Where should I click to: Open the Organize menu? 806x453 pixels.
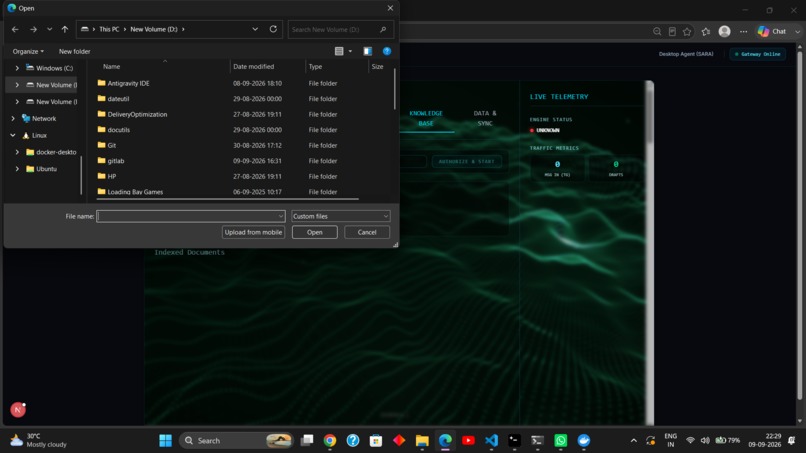[28, 51]
